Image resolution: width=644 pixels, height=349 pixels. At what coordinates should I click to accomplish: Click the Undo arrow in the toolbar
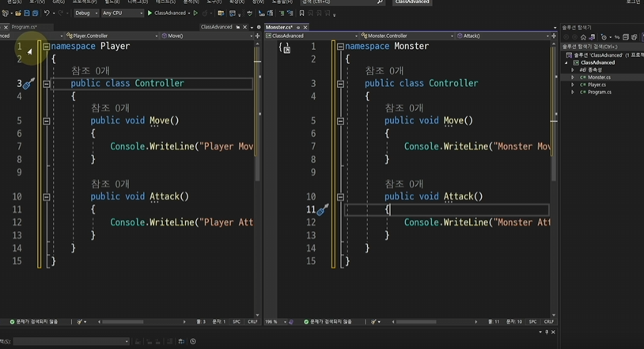tap(47, 13)
